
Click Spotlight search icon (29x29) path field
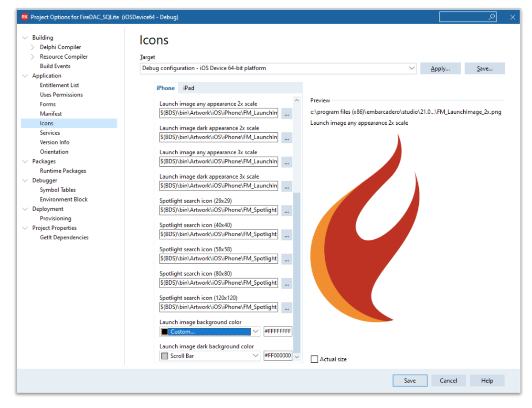(219, 210)
